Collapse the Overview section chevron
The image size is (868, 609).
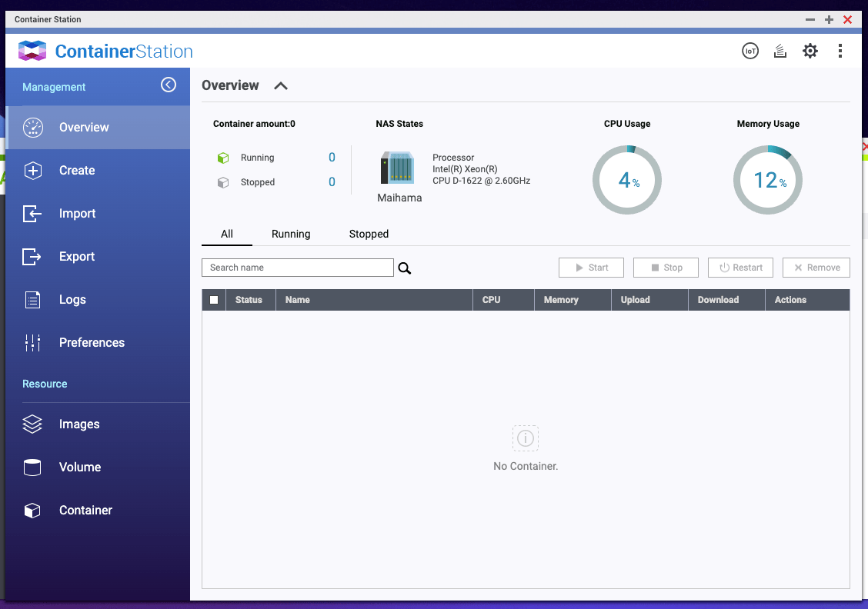pos(281,86)
